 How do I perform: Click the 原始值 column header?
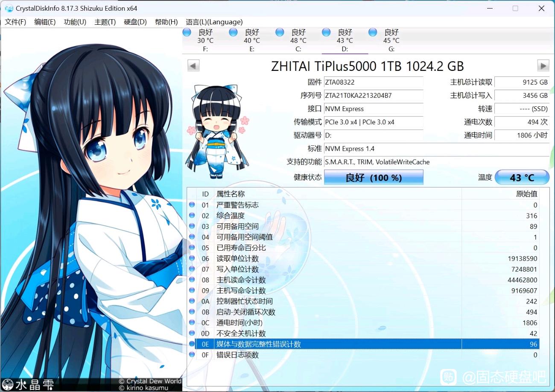(500, 194)
